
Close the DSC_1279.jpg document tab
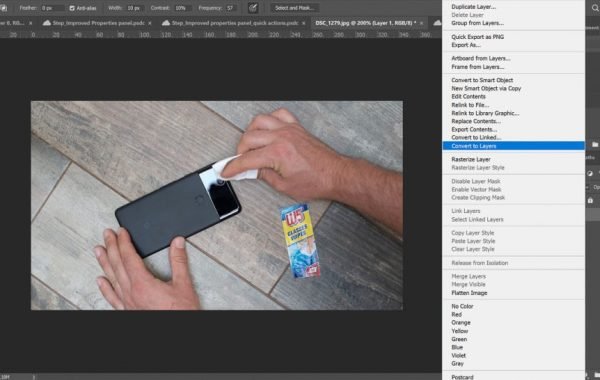tap(422, 23)
